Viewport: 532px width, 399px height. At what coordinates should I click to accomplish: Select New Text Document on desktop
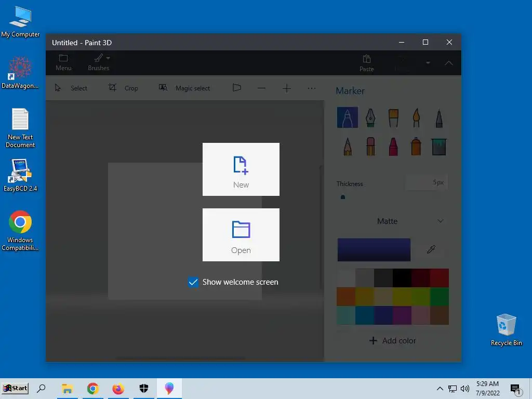coord(20,128)
